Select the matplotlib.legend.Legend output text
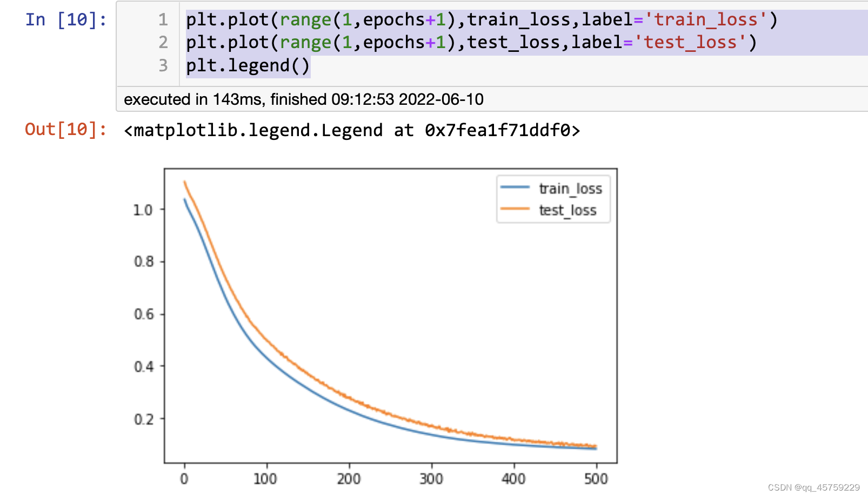The width and height of the screenshot is (868, 497). [x=352, y=131]
